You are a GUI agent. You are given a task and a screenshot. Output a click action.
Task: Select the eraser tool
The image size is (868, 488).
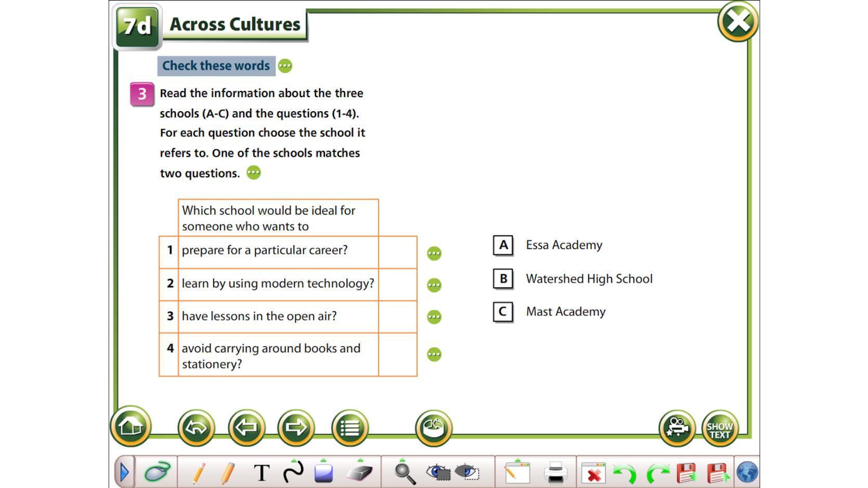359,472
